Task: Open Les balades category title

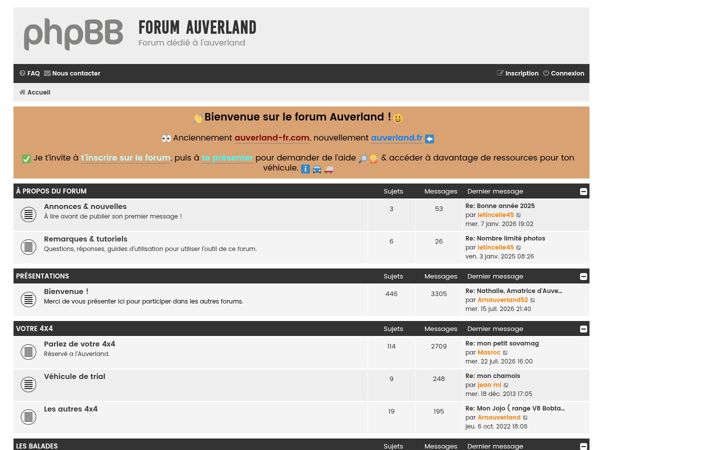Action: click(x=37, y=446)
